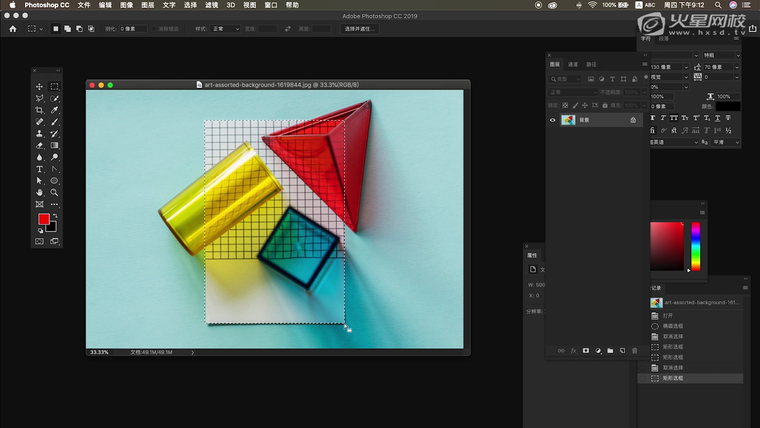Image resolution: width=760 pixels, height=428 pixels.
Task: Add layer style via fx icon
Action: click(574, 351)
